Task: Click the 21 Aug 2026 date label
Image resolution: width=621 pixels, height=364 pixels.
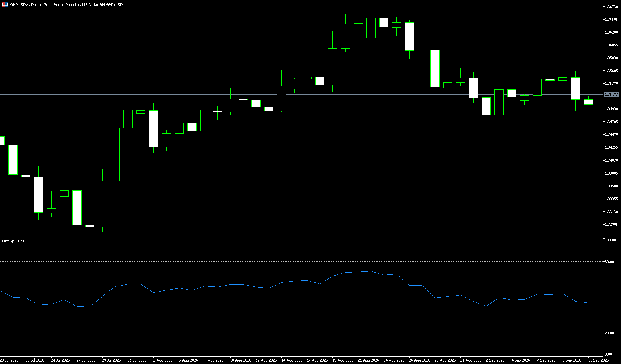Action: pyautogui.click(x=368, y=360)
